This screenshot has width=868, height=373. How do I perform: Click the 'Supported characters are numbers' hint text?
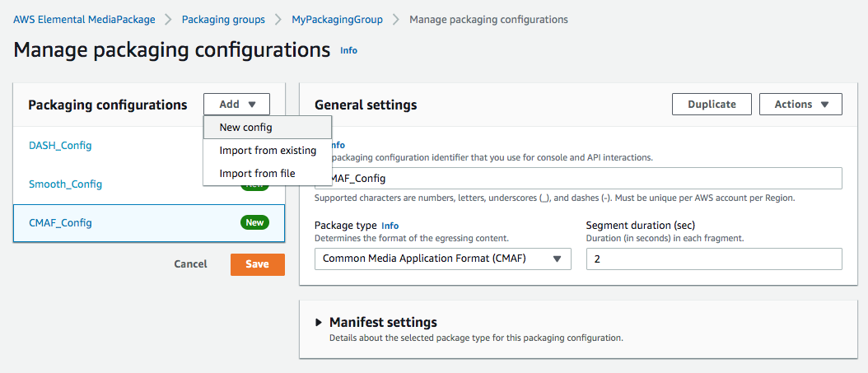click(x=555, y=198)
